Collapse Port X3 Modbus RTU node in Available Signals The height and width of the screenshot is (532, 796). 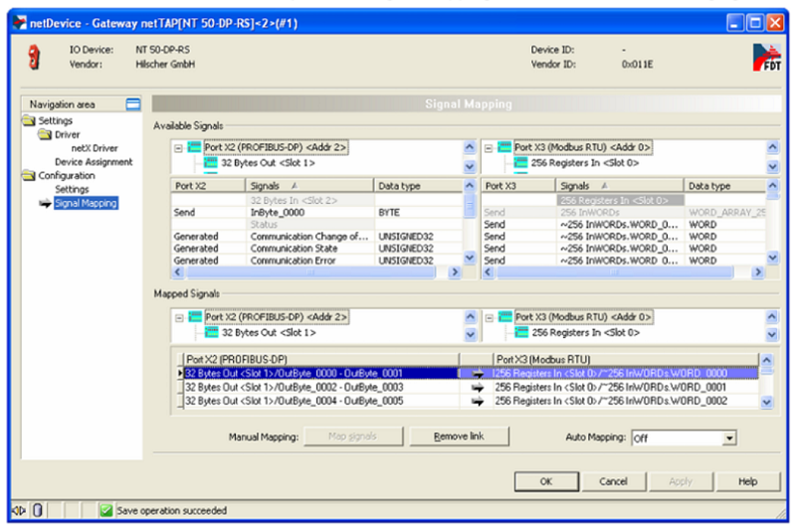[x=487, y=147]
